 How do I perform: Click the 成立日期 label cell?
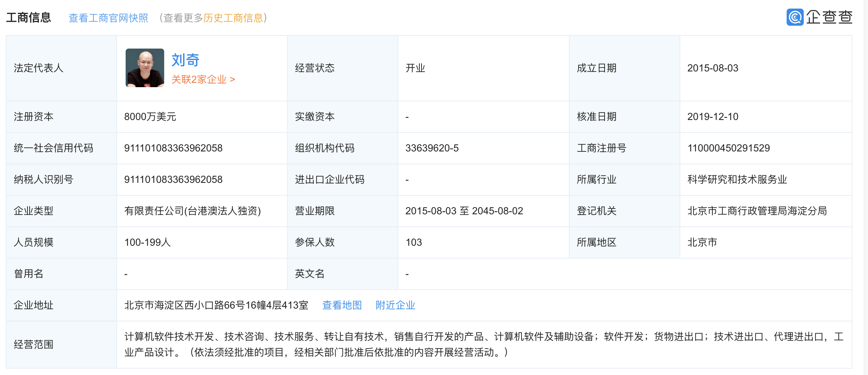[625, 68]
